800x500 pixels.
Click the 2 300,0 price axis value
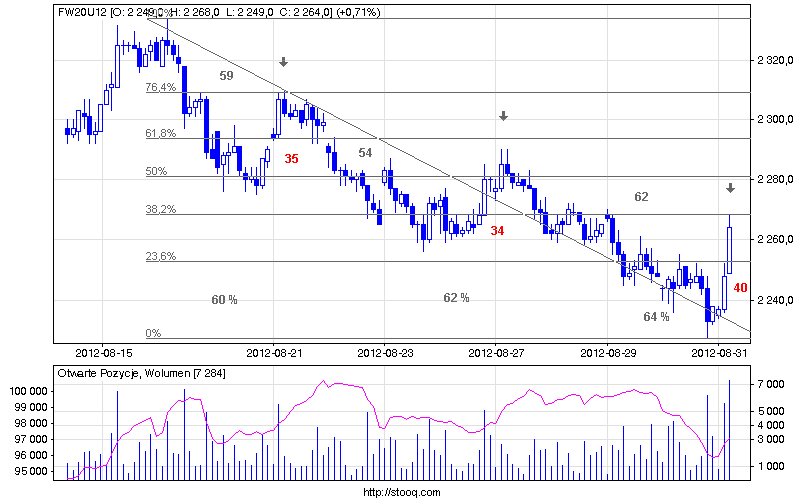tap(776, 119)
